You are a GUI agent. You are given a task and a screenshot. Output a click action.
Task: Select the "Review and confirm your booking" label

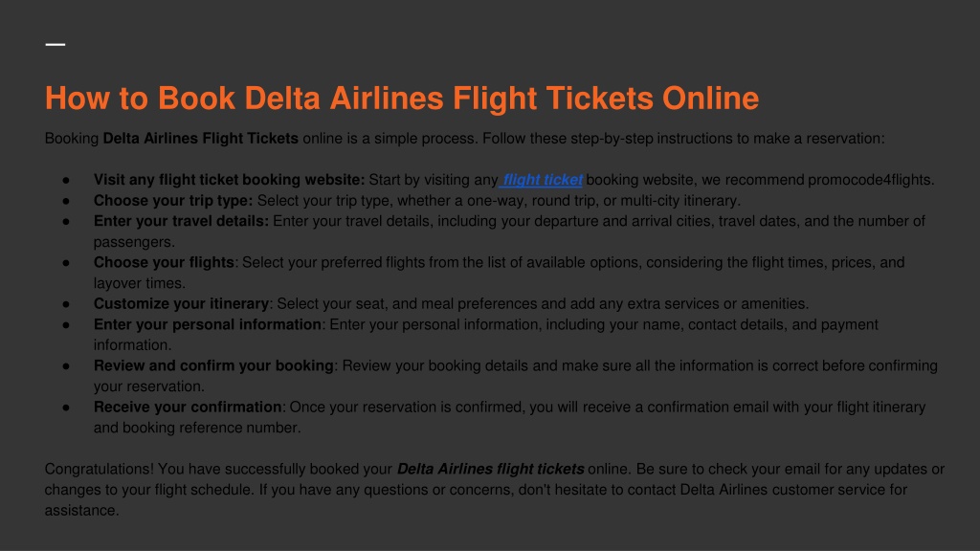(213, 366)
